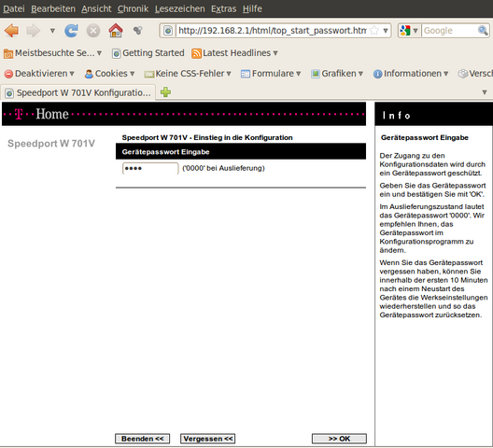Image resolution: width=493 pixels, height=448 pixels.
Task: Reload the page with the refresh icon
Action: [71, 31]
